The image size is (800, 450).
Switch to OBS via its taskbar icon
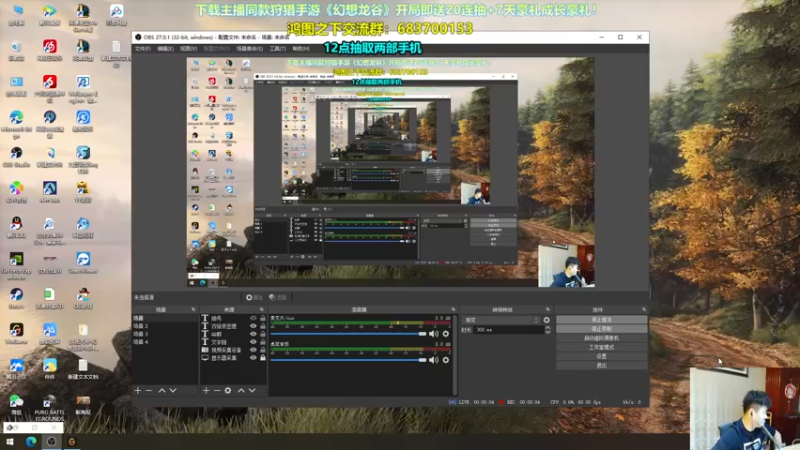(52, 442)
